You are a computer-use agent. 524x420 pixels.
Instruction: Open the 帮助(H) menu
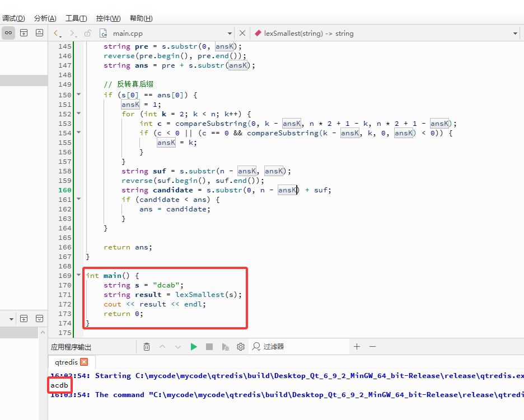click(141, 18)
